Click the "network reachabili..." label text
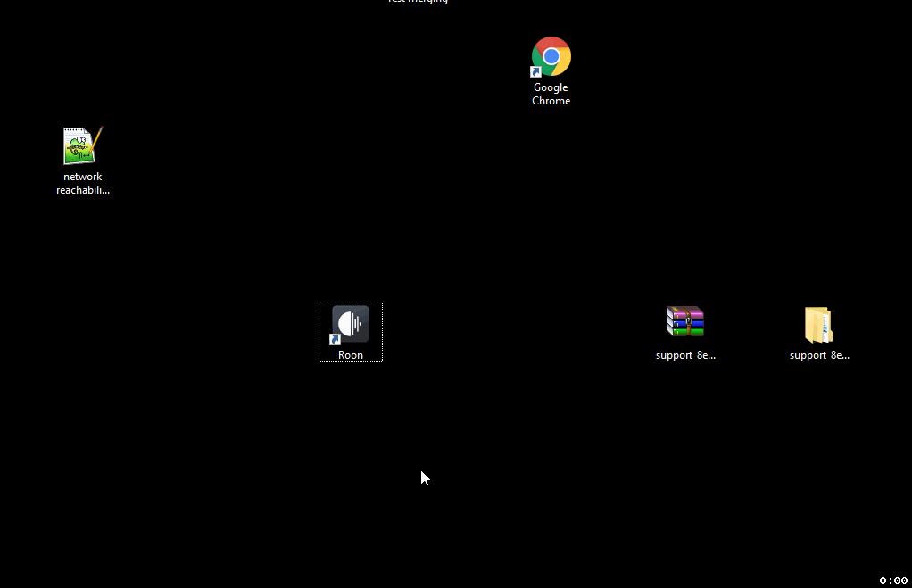 83,183
